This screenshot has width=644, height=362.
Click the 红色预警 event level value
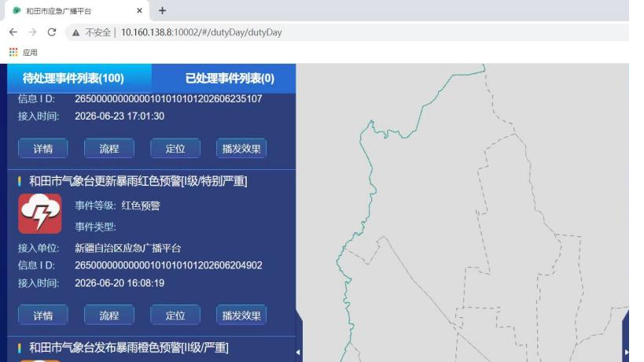click(x=141, y=205)
